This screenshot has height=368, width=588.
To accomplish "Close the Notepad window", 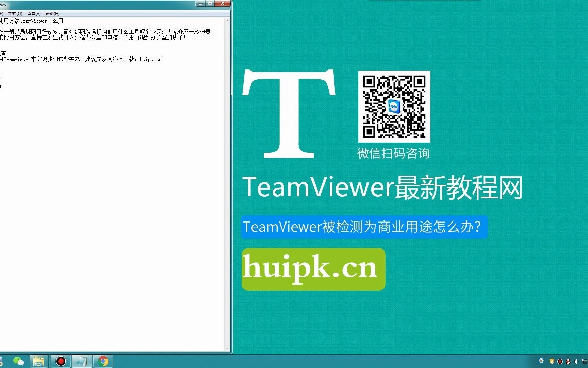I will [x=223, y=4].
